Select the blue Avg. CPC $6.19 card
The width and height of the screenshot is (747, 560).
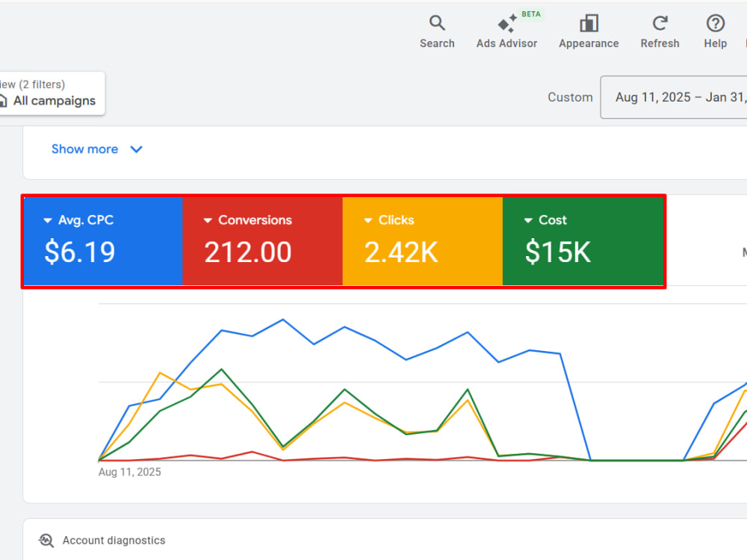[103, 241]
